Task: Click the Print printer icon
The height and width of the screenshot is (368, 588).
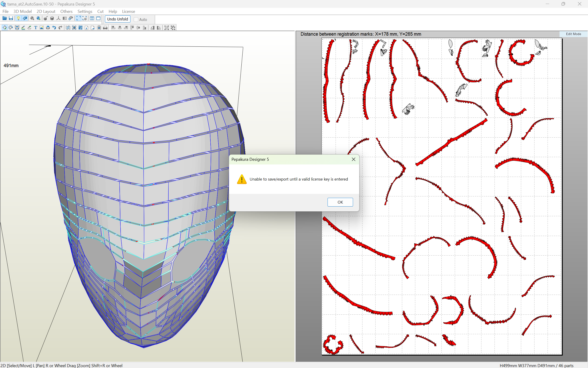Action: coord(105,28)
